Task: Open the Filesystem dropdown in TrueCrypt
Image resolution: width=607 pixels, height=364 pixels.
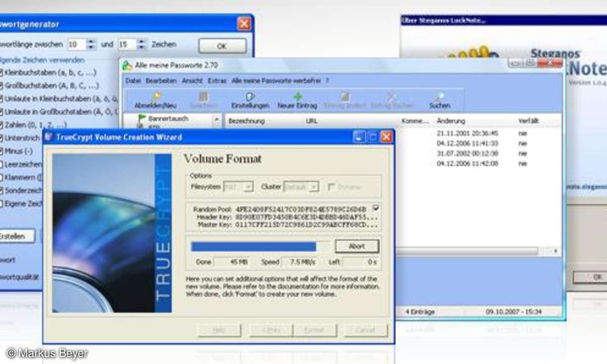Action: coord(238,187)
